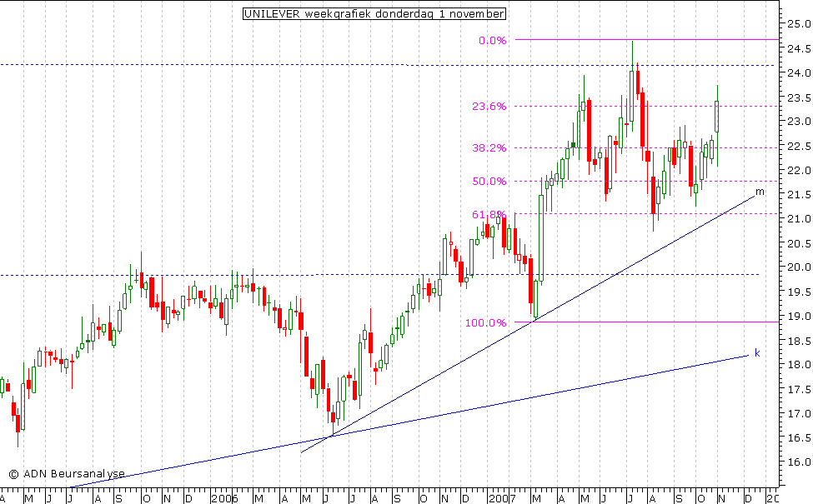813x504 pixels.
Task: Select the 38.2% Fibonacci label
Action: pos(489,148)
